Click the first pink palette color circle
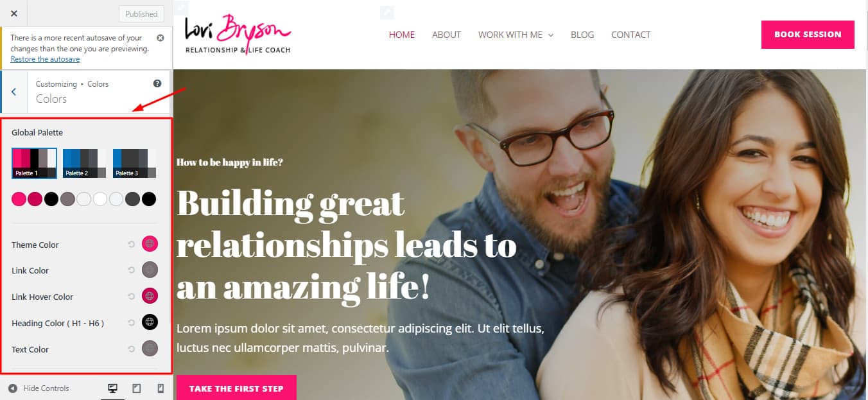Viewport: 868px width, 400px height. coord(19,199)
